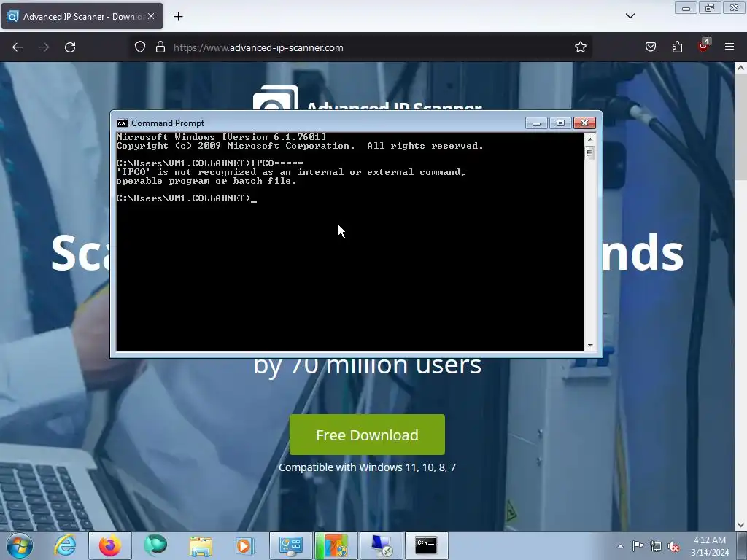Image resolution: width=747 pixels, height=560 pixels.
Task: Open a new tab with plus button
Action: (178, 17)
